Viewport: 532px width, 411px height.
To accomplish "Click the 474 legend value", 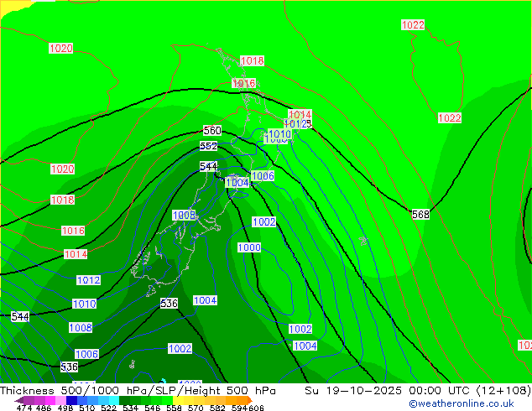I will point(24,408).
